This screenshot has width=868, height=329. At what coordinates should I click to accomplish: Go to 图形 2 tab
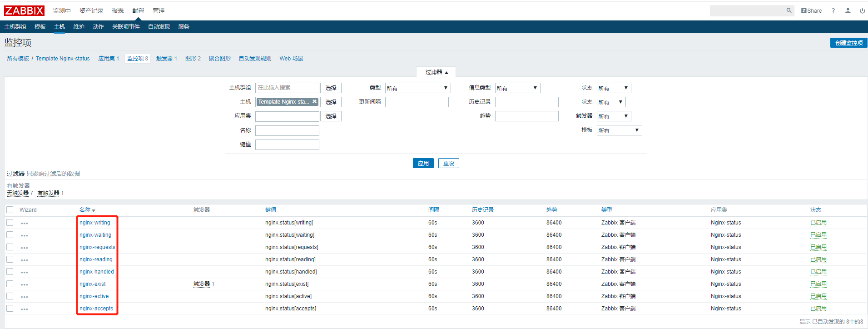(x=193, y=59)
